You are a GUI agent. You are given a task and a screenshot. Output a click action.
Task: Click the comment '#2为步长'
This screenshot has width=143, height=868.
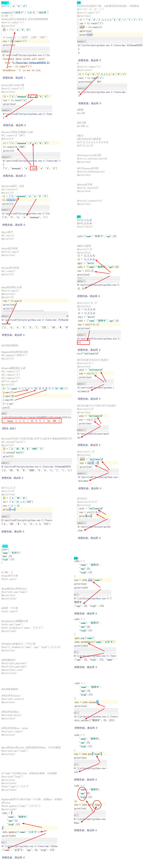(x=82, y=498)
